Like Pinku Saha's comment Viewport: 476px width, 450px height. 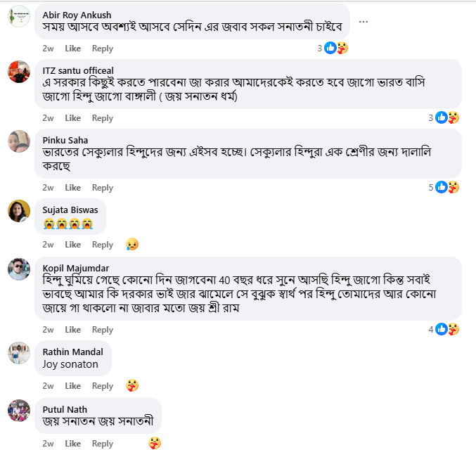point(73,188)
